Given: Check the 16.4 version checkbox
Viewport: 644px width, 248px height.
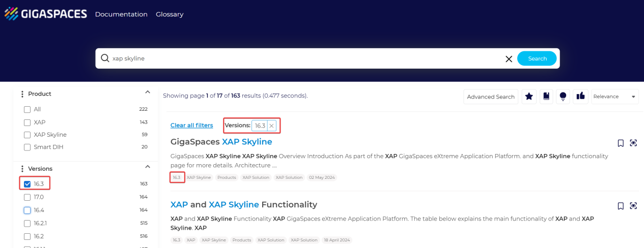Looking at the screenshot, I should click(27, 210).
